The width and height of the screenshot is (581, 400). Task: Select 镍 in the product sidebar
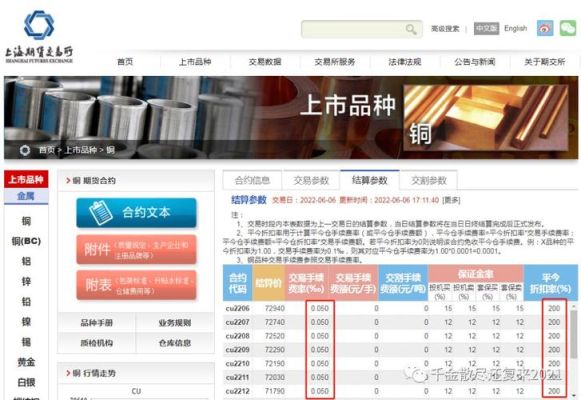pyautogui.click(x=26, y=321)
